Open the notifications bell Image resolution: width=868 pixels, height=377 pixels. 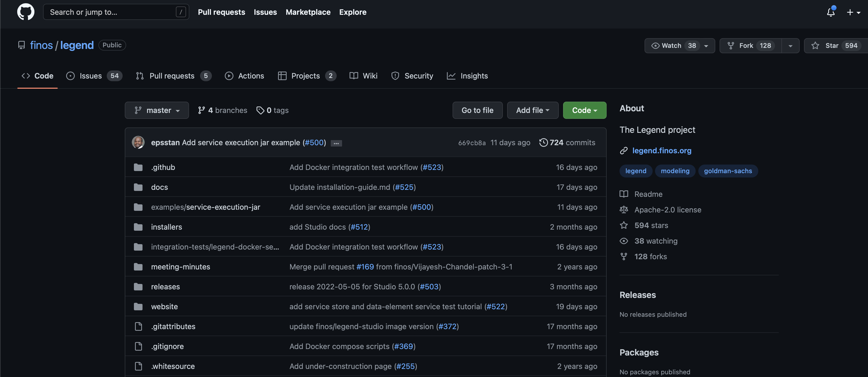pos(831,12)
